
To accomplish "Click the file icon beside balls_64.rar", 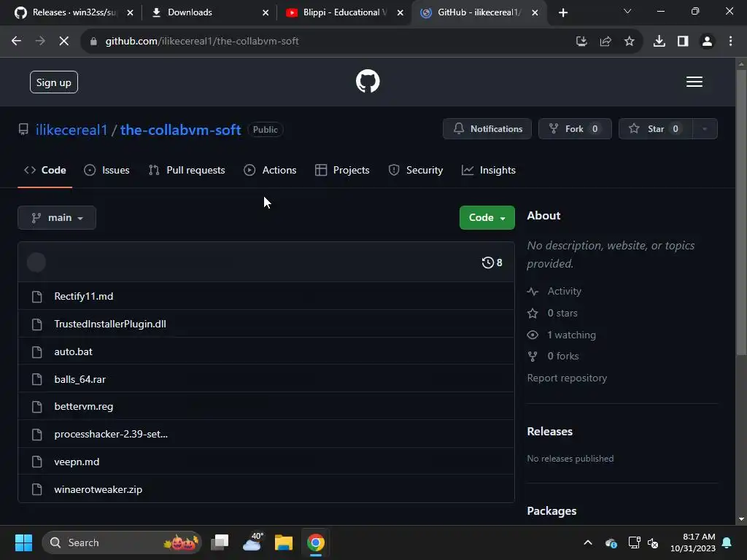I will coord(36,379).
